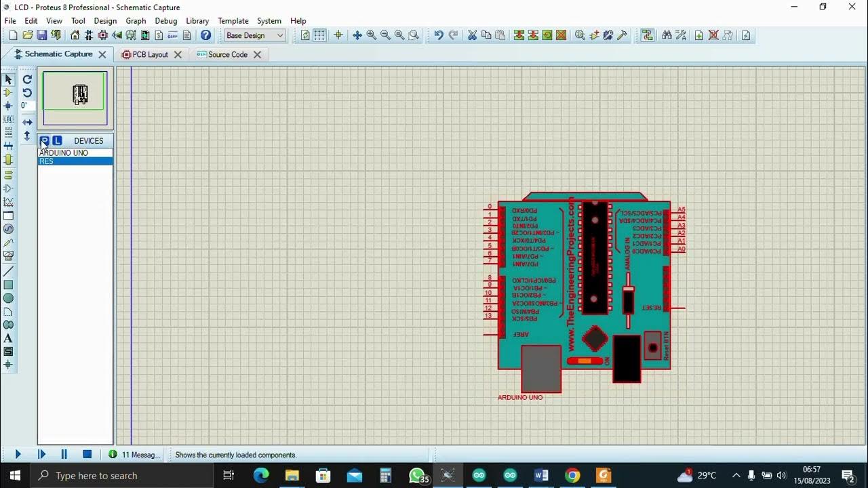
Task: Click the Y-Mirror vertical flip icon
Action: (27, 136)
